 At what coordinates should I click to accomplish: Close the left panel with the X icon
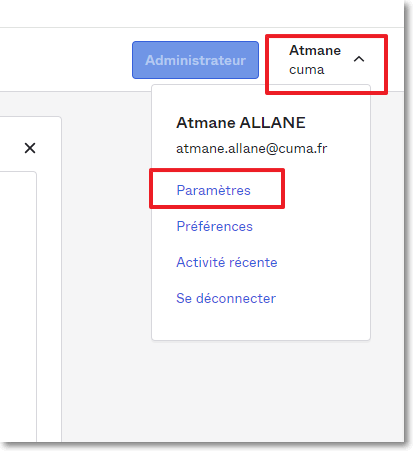pyautogui.click(x=30, y=148)
